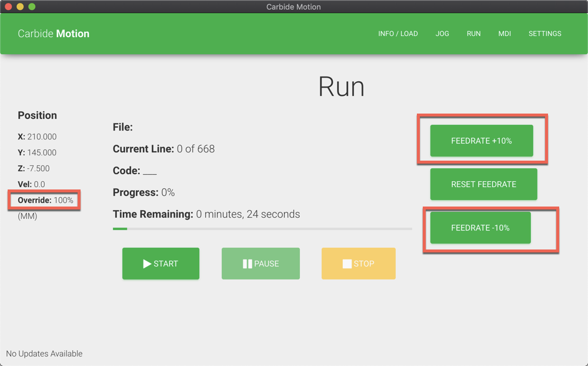This screenshot has height=366, width=588.
Task: Click the Progress 0% text
Action: click(x=144, y=192)
